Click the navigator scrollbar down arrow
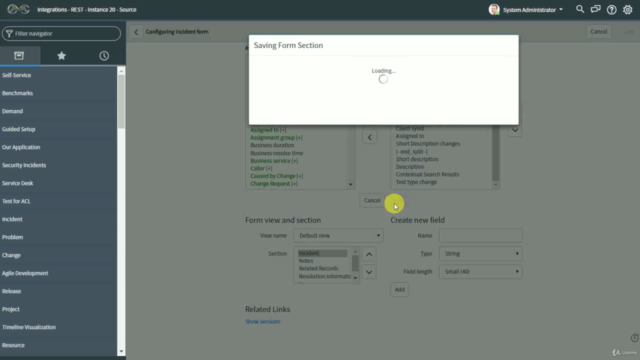This screenshot has width=640, height=360. tap(121, 351)
